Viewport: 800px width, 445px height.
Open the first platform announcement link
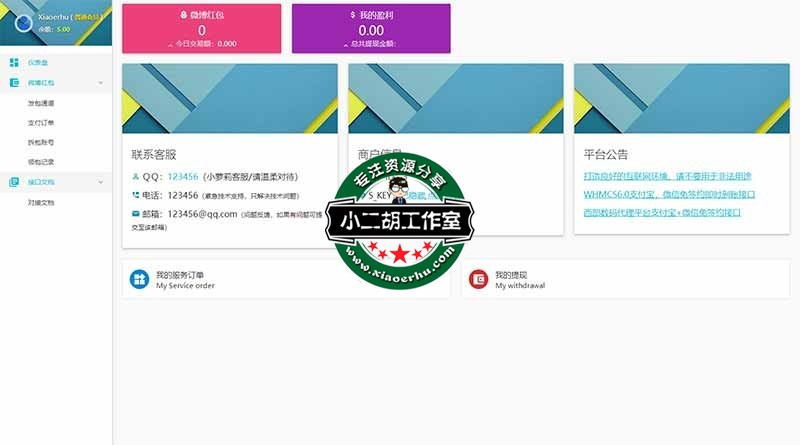tap(666, 177)
